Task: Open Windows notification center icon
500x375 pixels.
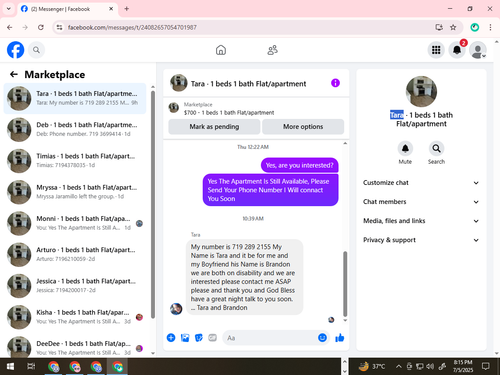Action: pos(486,367)
